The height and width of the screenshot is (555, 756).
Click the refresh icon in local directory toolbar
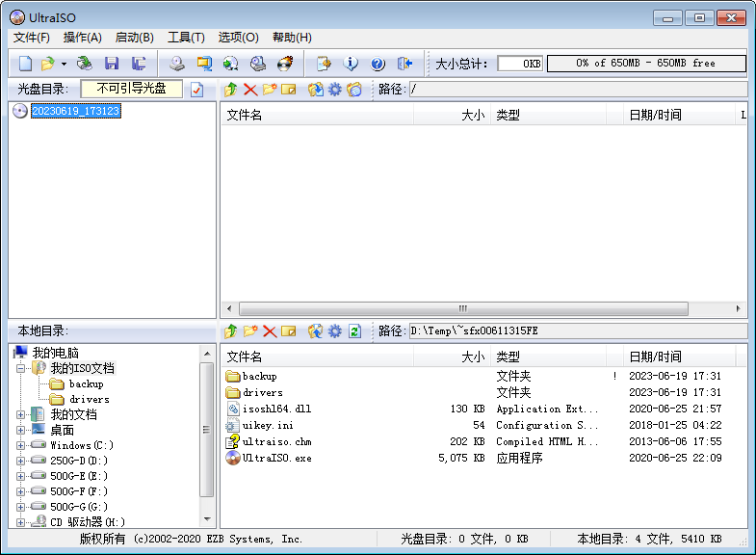pos(354,330)
